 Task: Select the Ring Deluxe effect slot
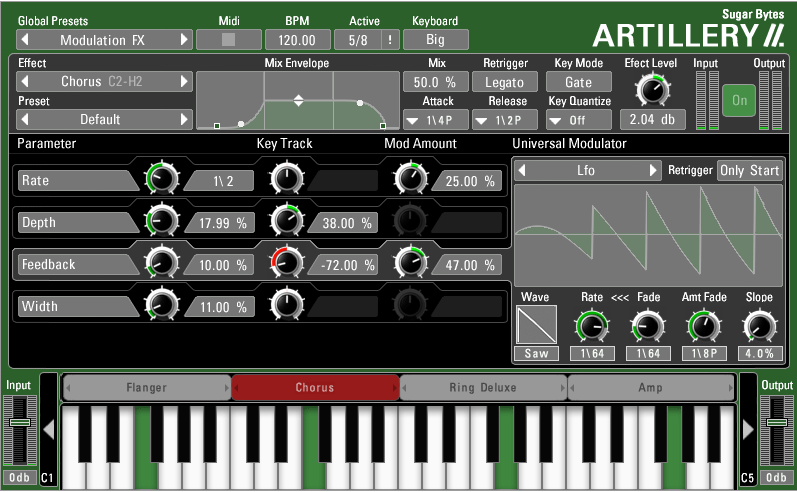(483, 388)
